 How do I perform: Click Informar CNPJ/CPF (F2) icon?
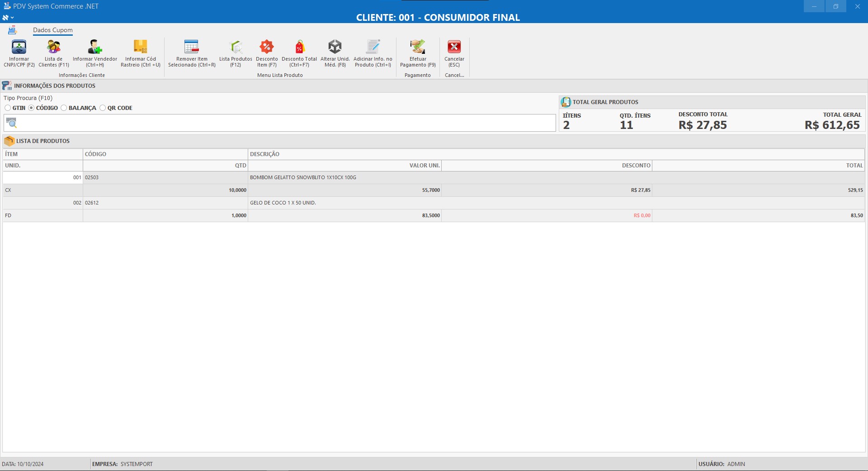click(x=19, y=47)
